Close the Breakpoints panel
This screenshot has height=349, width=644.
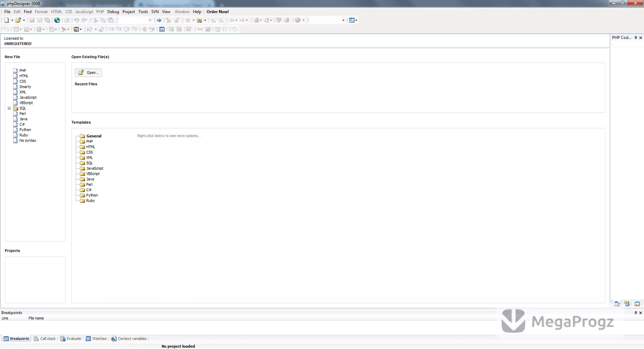point(641,312)
